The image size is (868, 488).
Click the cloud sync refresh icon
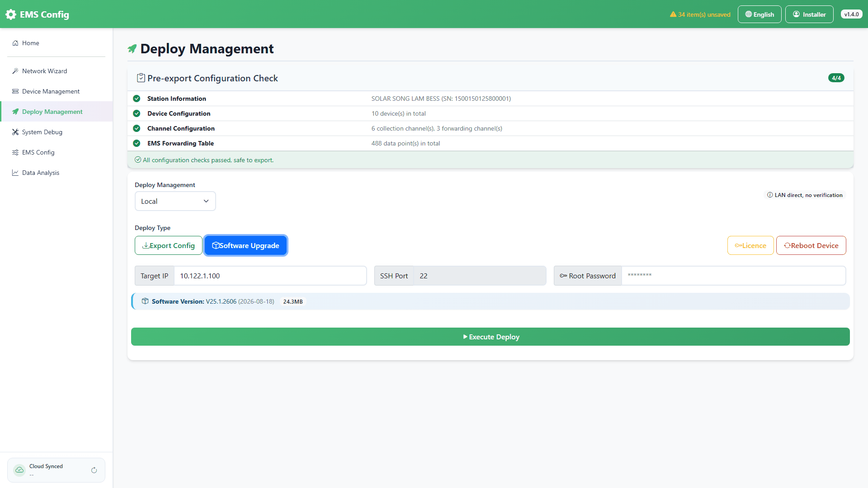pos(94,470)
